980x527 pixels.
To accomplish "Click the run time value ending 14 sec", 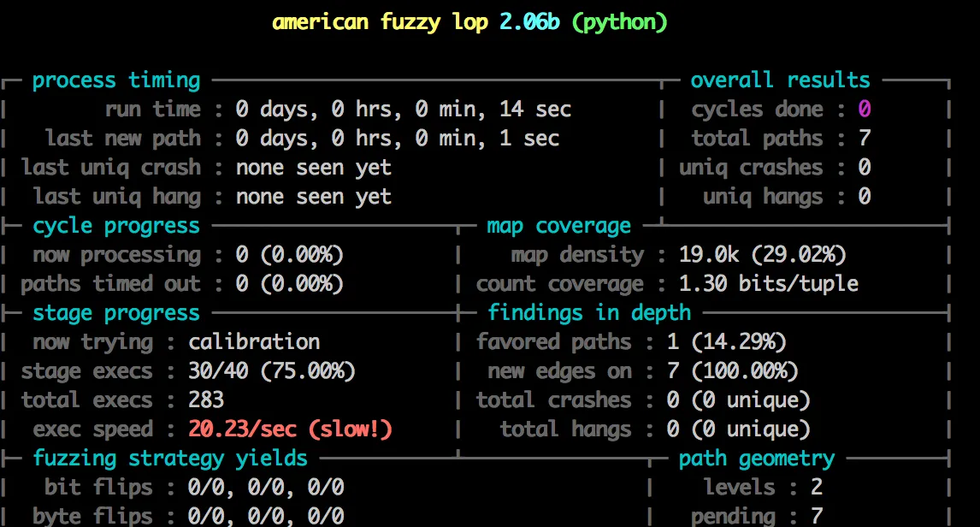I will click(x=403, y=110).
